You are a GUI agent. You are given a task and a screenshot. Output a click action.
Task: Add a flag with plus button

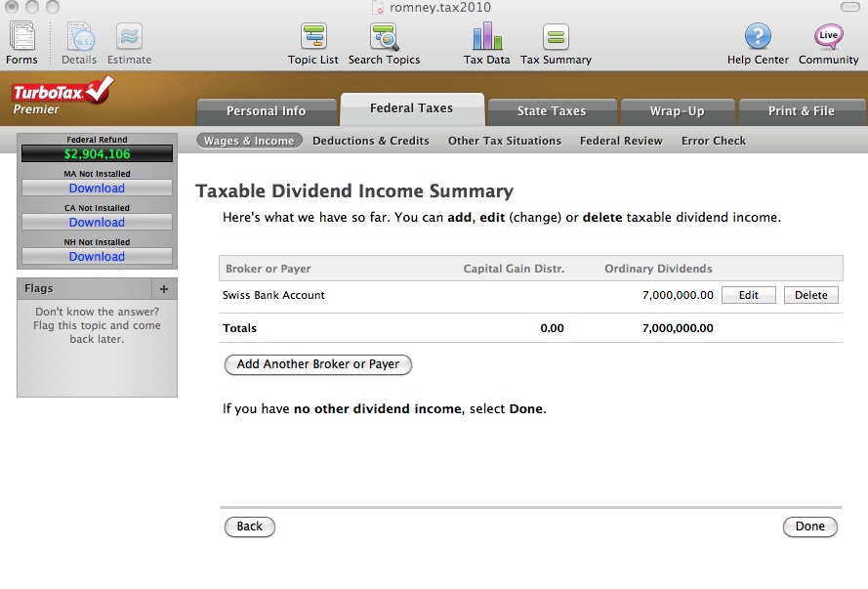(x=164, y=288)
